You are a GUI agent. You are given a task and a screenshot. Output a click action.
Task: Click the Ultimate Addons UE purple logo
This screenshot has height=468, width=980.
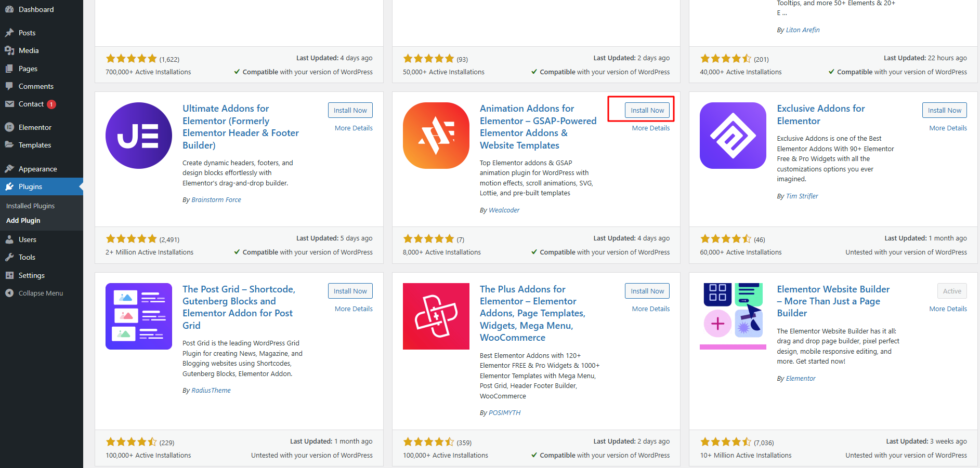[139, 136]
